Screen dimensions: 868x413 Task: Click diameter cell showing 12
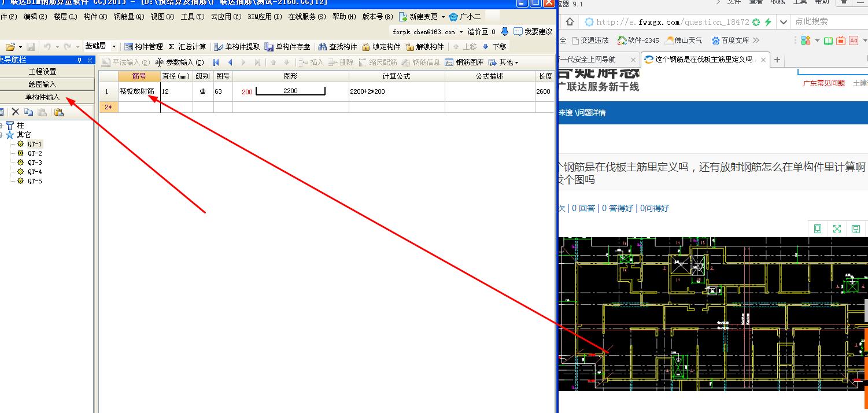(177, 91)
